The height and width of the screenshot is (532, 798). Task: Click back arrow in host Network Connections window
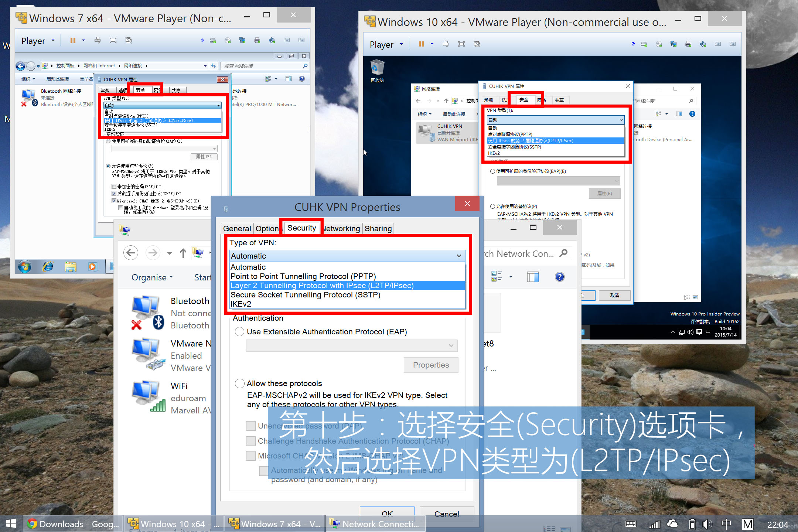(131, 253)
